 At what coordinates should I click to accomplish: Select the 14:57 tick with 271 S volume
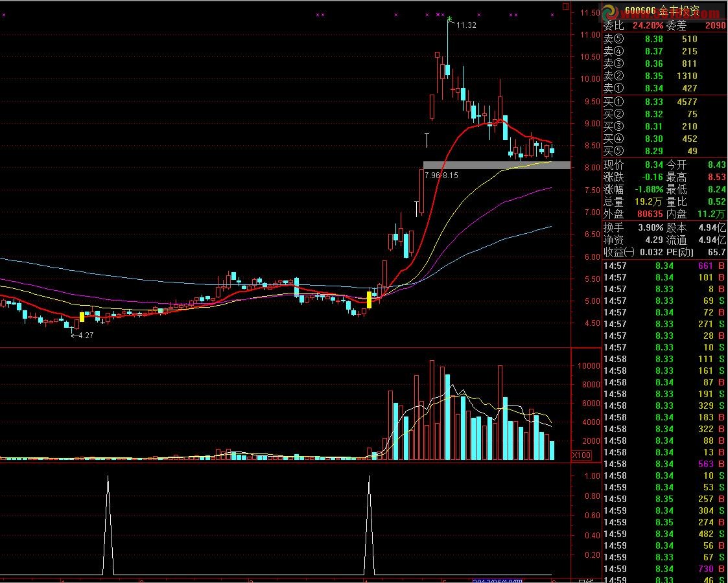(x=664, y=324)
